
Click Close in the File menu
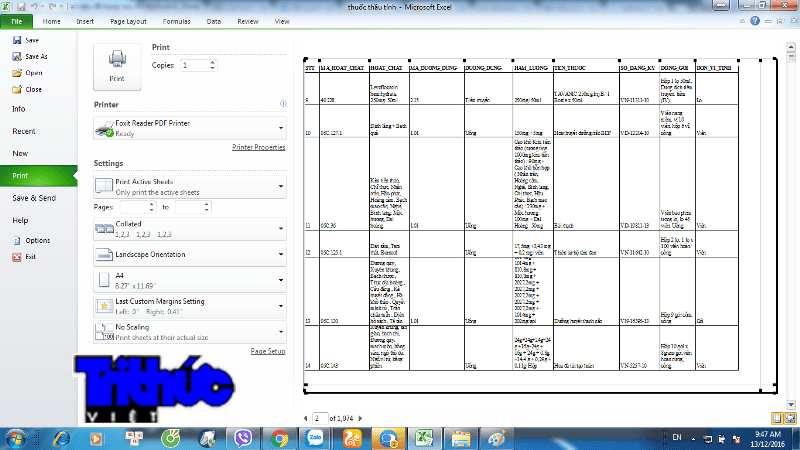point(27,89)
